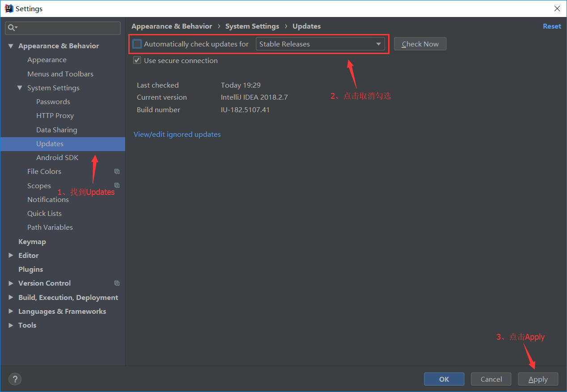Viewport: 567px width, 392px height.
Task: Click the search magnifier icon
Action: pos(11,28)
